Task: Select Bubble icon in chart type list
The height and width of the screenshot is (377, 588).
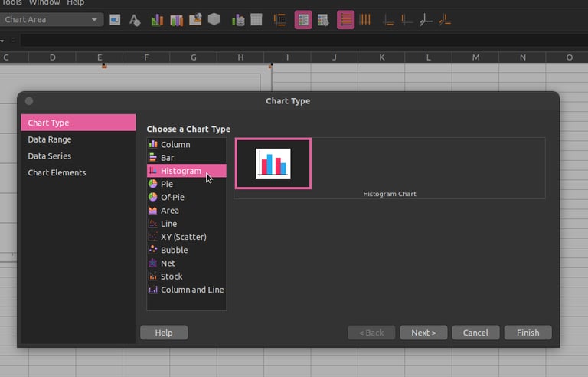Action: click(152, 250)
